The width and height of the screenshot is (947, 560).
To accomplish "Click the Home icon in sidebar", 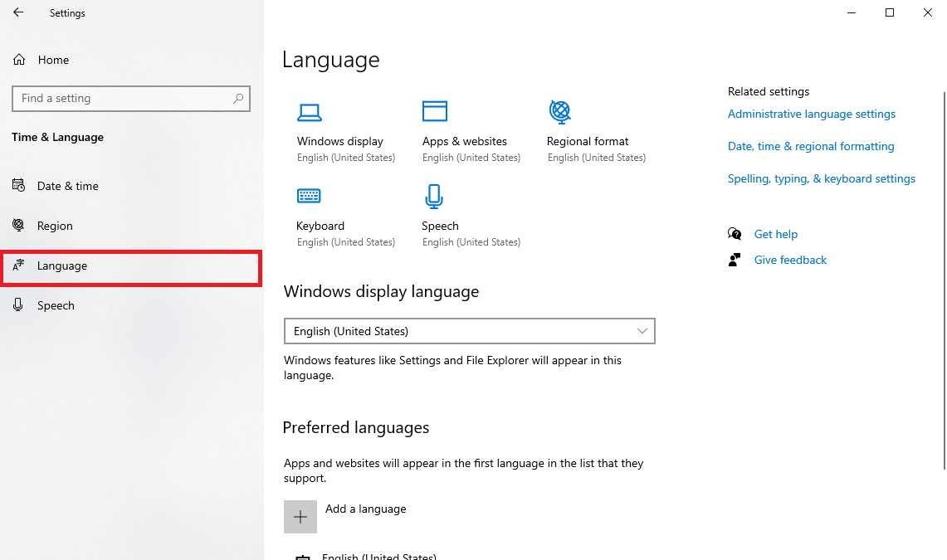I will click(20, 60).
